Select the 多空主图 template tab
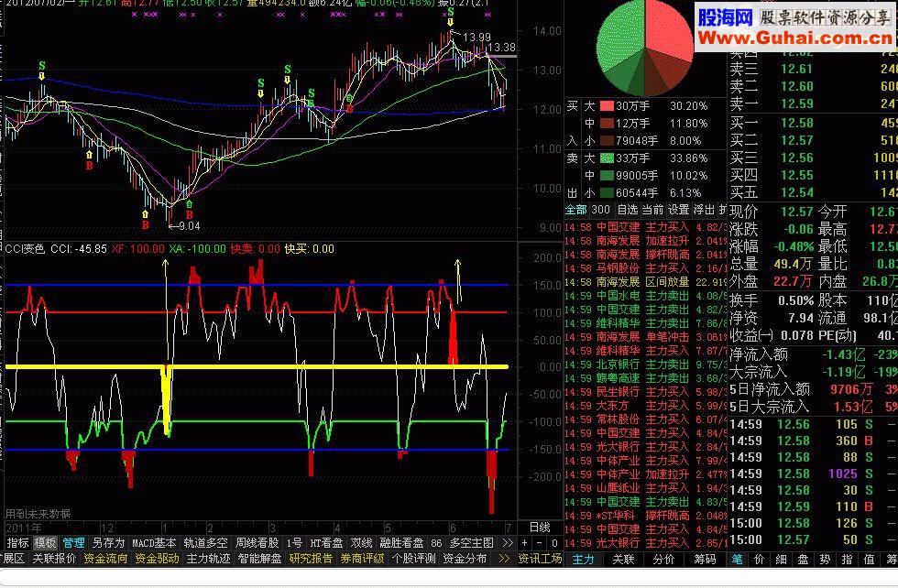The width and height of the screenshot is (898, 588). pyautogui.click(x=471, y=543)
